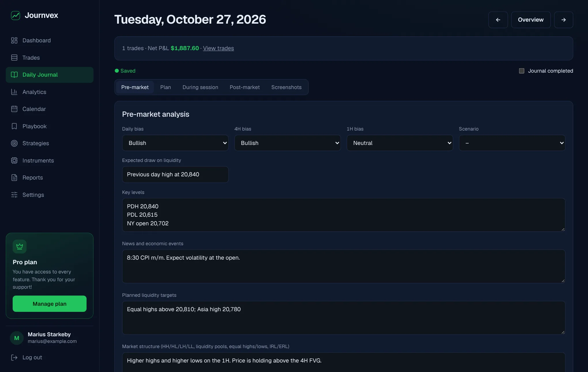
Task: Go to previous day with left arrow
Action: 498,20
